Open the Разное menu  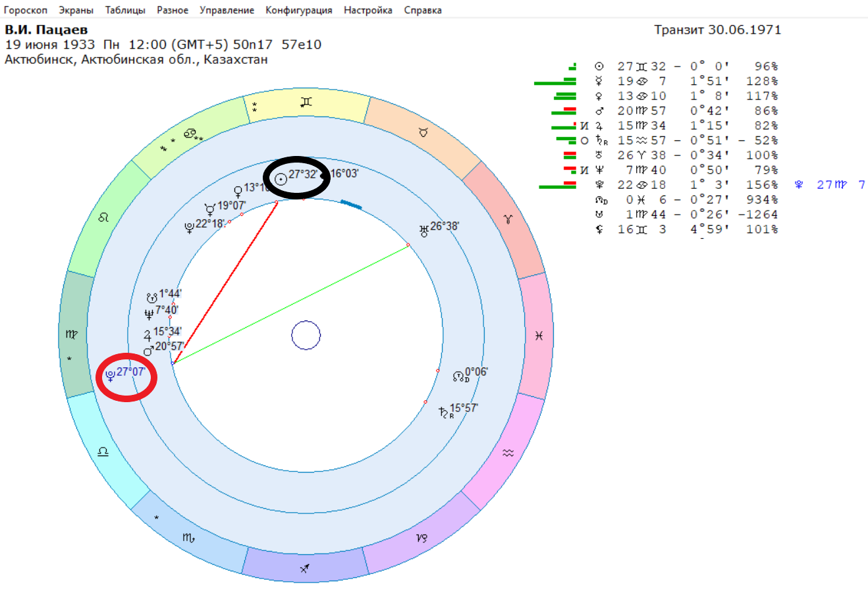(x=173, y=10)
